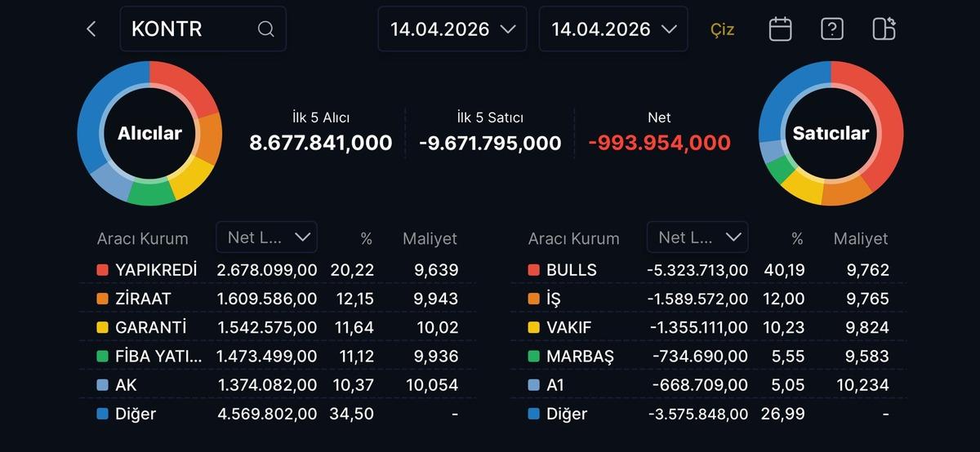980x452 pixels.
Task: Open the end date dropdown
Action: point(613,29)
